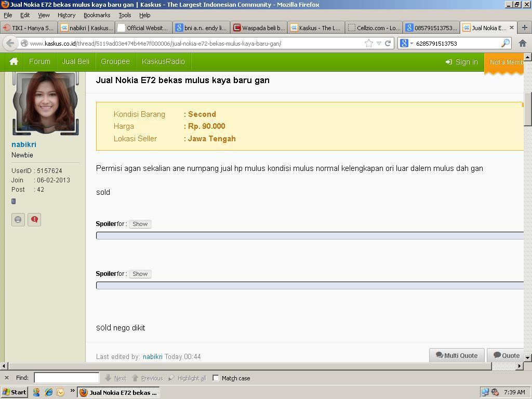Show the second spoiler content
Viewport: 532px width, 399px height.
click(x=140, y=274)
